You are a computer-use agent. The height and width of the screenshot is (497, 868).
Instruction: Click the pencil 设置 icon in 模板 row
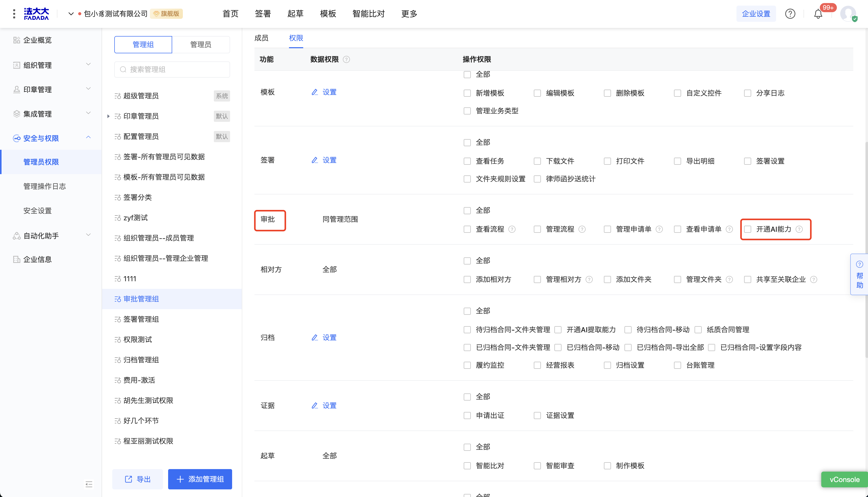coord(314,92)
